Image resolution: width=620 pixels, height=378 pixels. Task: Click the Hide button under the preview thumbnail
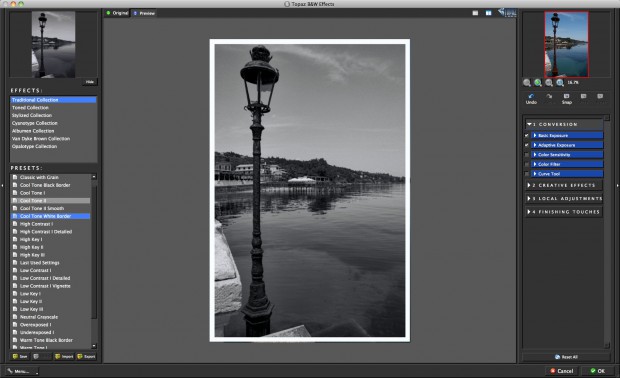pyautogui.click(x=90, y=82)
